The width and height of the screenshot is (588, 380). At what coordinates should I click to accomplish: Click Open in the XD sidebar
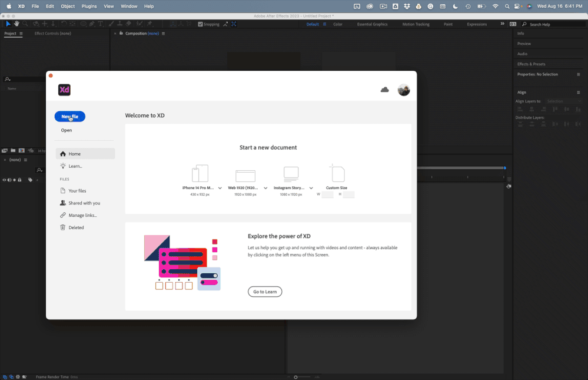(x=67, y=130)
